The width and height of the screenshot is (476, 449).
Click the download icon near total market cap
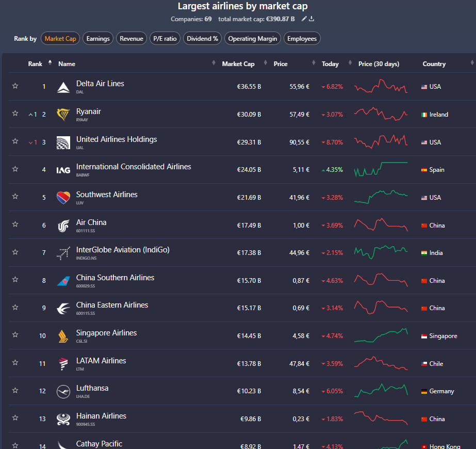311,19
